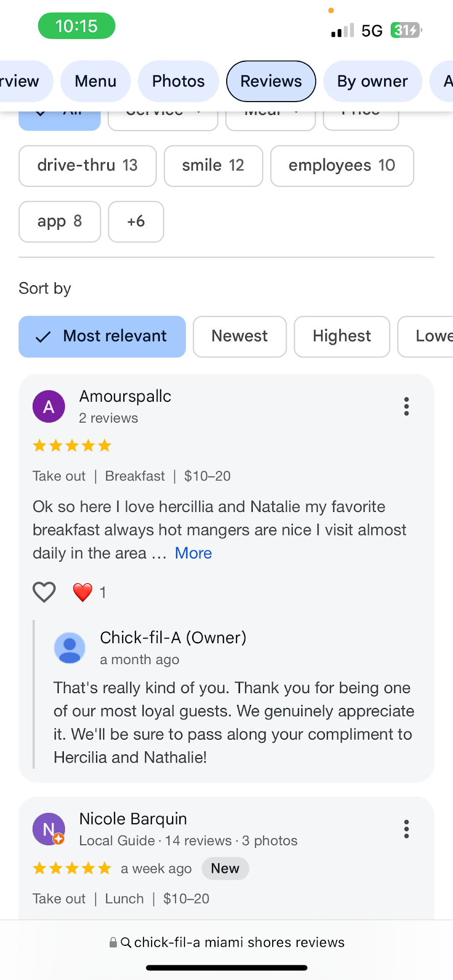Tap Nicole Barquin's profile avatar

click(49, 829)
